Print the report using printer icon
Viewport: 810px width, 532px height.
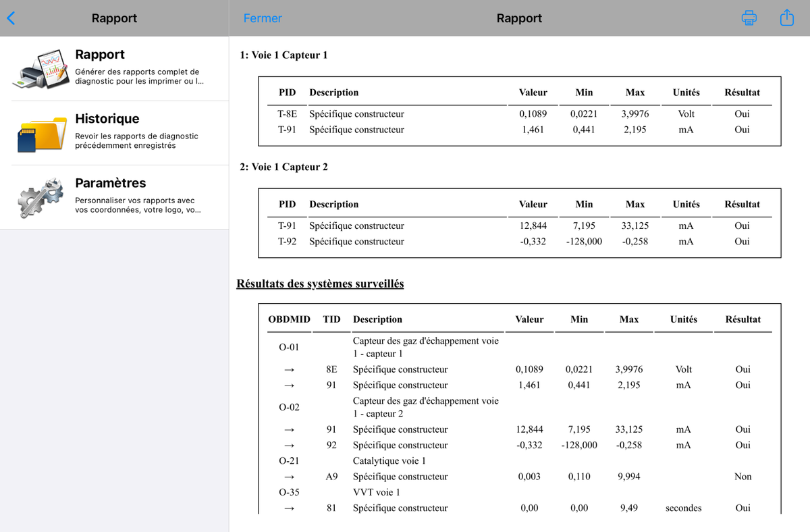click(749, 18)
